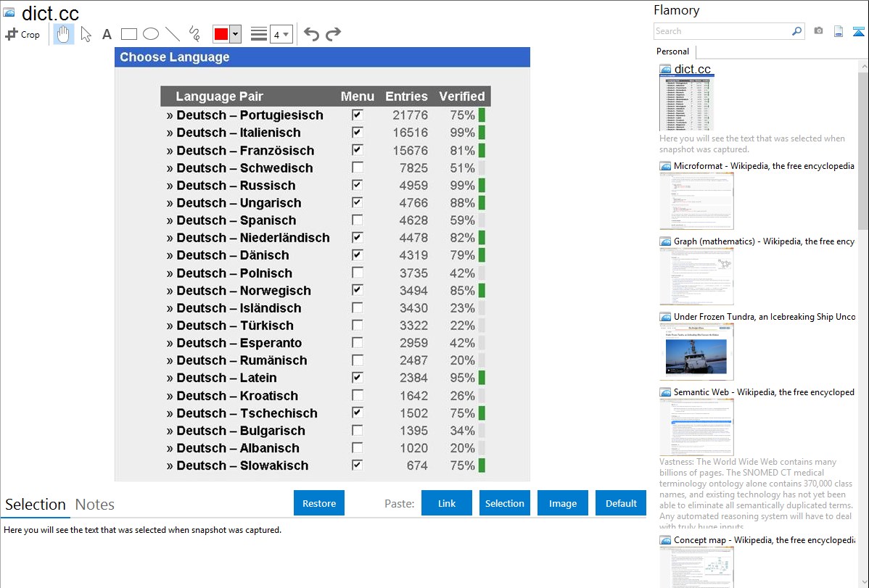The width and height of the screenshot is (869, 588).
Task: Enable Deutsch – Schwedisch menu checkbox
Action: tap(357, 167)
